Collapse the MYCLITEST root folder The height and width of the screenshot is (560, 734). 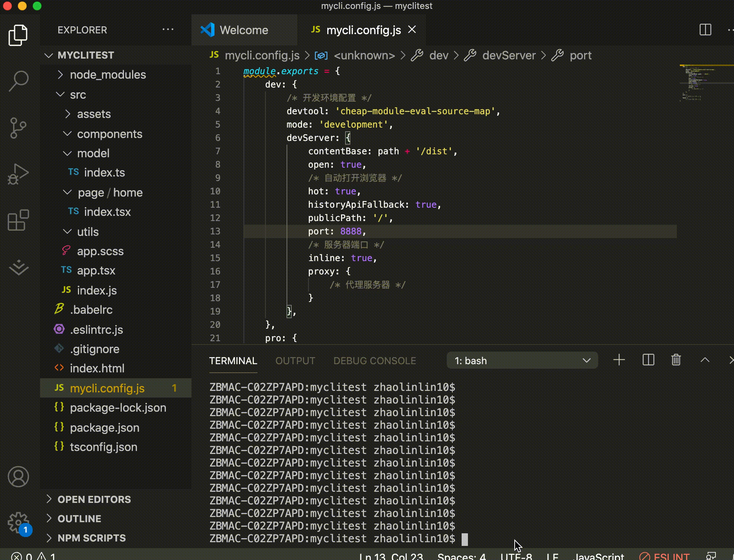[x=115, y=55]
